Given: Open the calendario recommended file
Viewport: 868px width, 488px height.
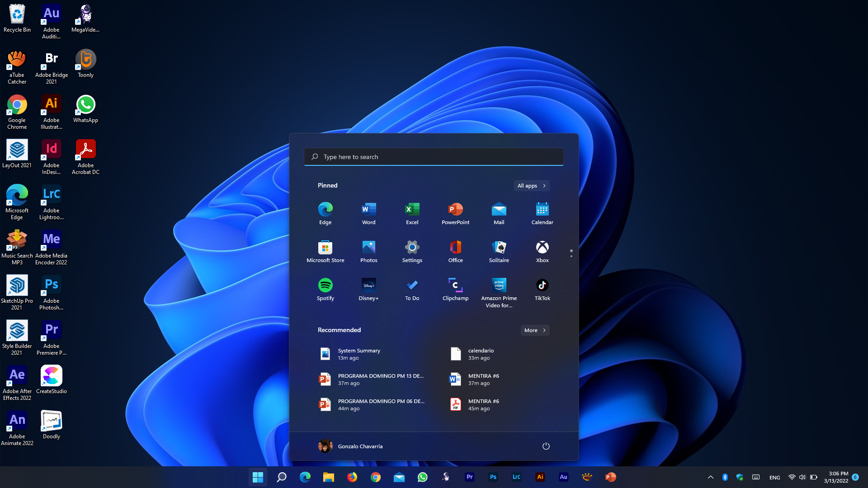Looking at the screenshot, I should click(480, 354).
